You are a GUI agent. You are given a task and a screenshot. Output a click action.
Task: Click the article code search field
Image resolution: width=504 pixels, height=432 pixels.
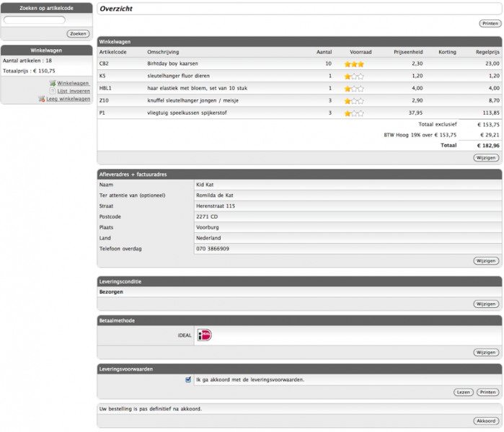point(35,20)
